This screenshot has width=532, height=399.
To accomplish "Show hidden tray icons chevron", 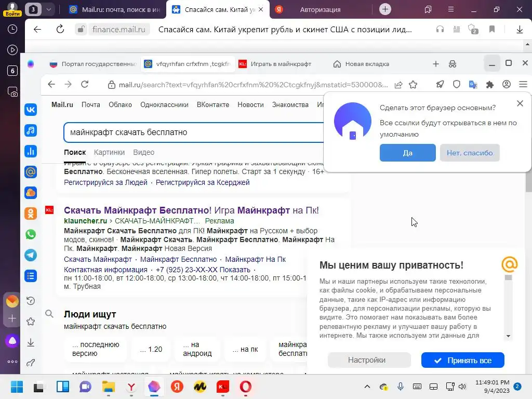I will click(367, 387).
